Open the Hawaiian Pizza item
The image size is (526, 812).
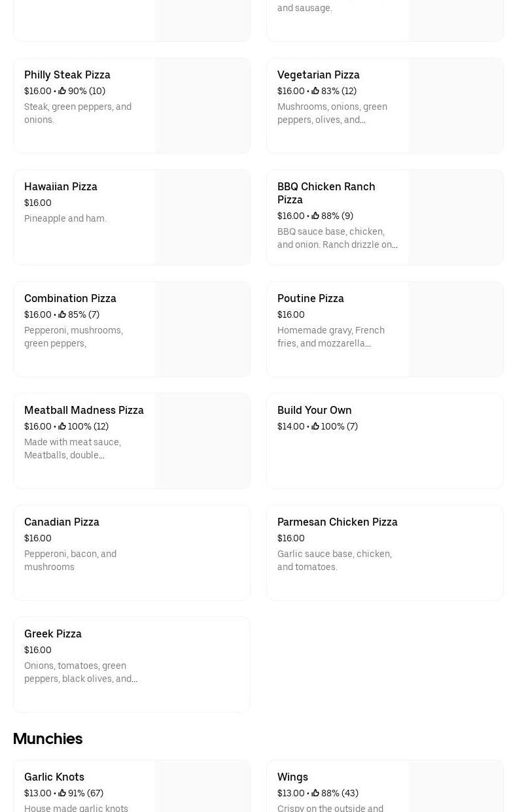coord(61,187)
